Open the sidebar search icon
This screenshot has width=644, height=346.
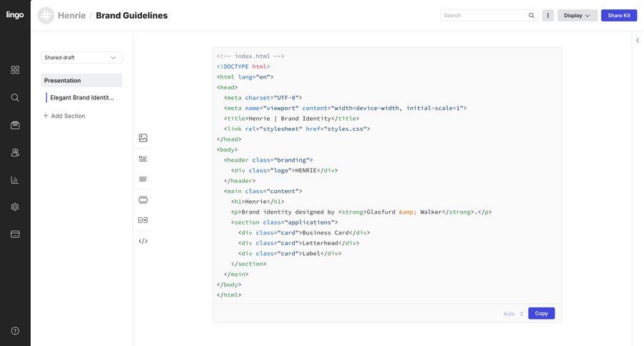click(x=15, y=97)
